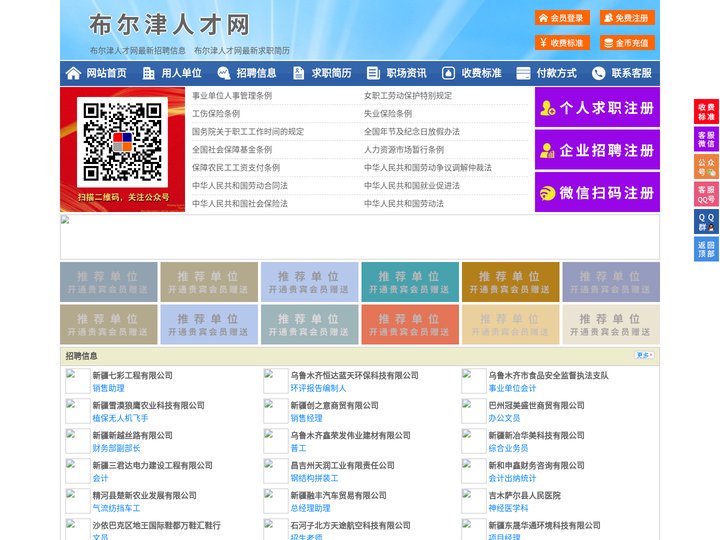Open the 保障农民工工资支付条例 link
Screen dimensions: 720x540
(236, 167)
